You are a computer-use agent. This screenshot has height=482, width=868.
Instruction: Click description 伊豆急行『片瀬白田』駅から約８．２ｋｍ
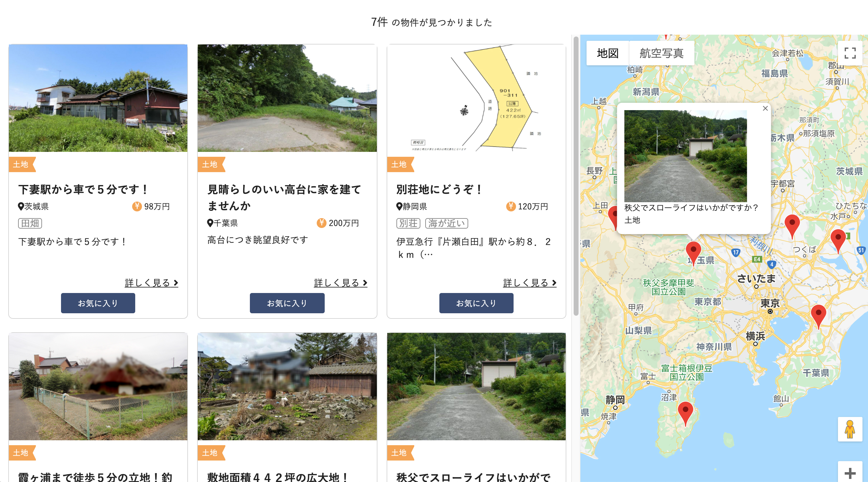tap(473, 248)
